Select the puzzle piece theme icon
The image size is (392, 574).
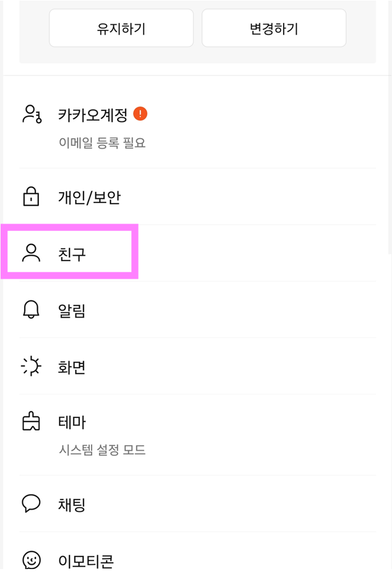[x=31, y=422]
